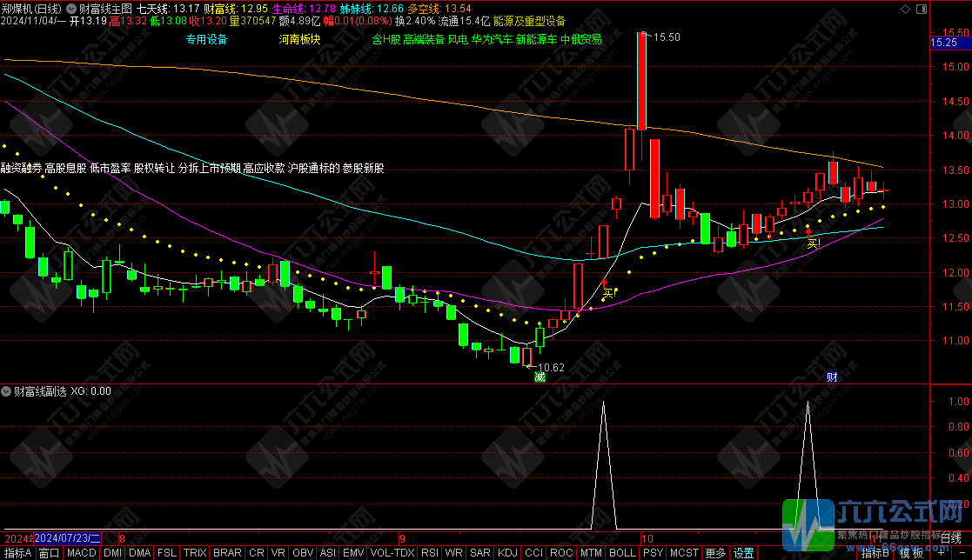Click the 减 marker below the 10.62 low
This screenshot has height=560, width=972.
[x=540, y=377]
